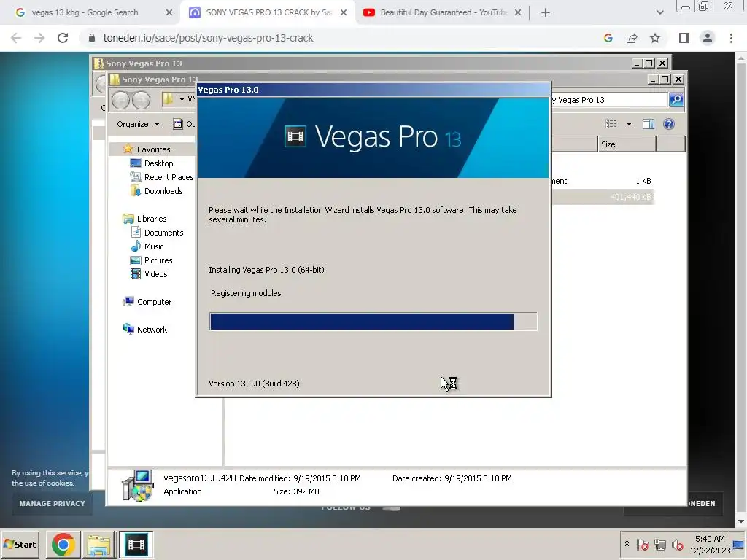The image size is (747, 560).
Task: Open Chrome's three-dot menu
Action: click(731, 38)
